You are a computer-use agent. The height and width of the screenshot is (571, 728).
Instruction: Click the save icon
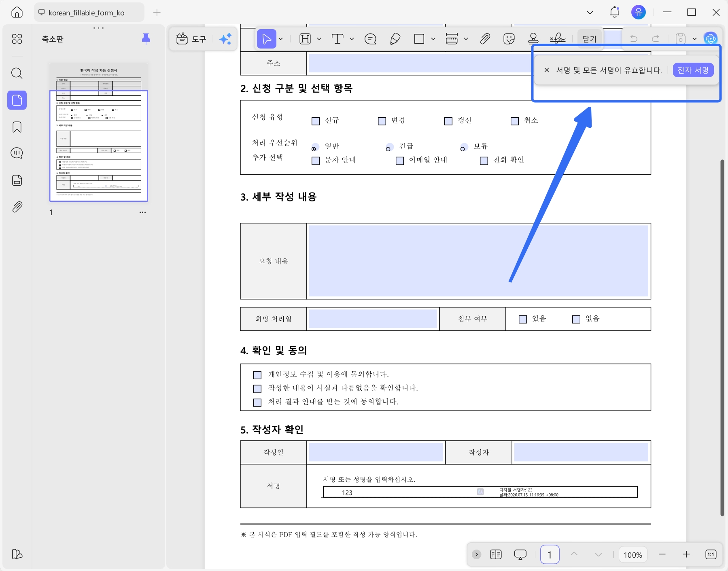pos(681,39)
